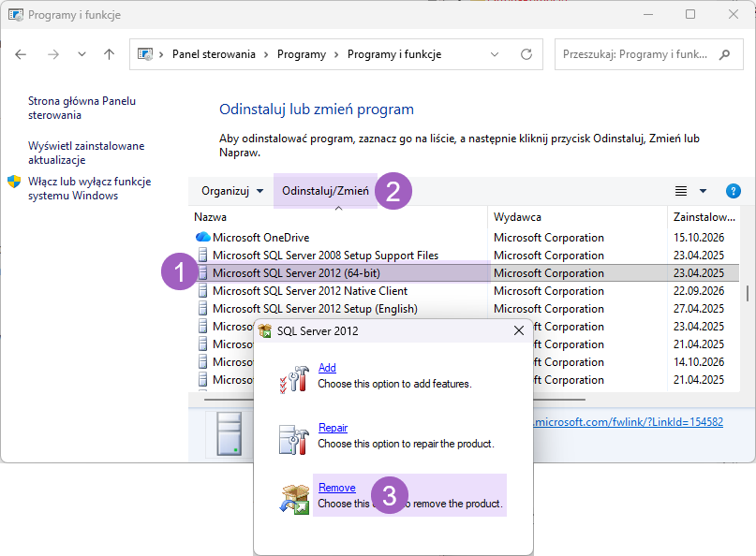The image size is (756, 556).
Task: Open the microsoft.com fwlink support link
Action: tap(629, 422)
